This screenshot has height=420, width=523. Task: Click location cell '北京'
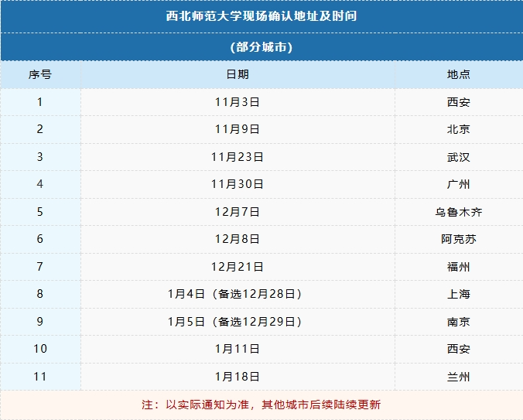459,129
